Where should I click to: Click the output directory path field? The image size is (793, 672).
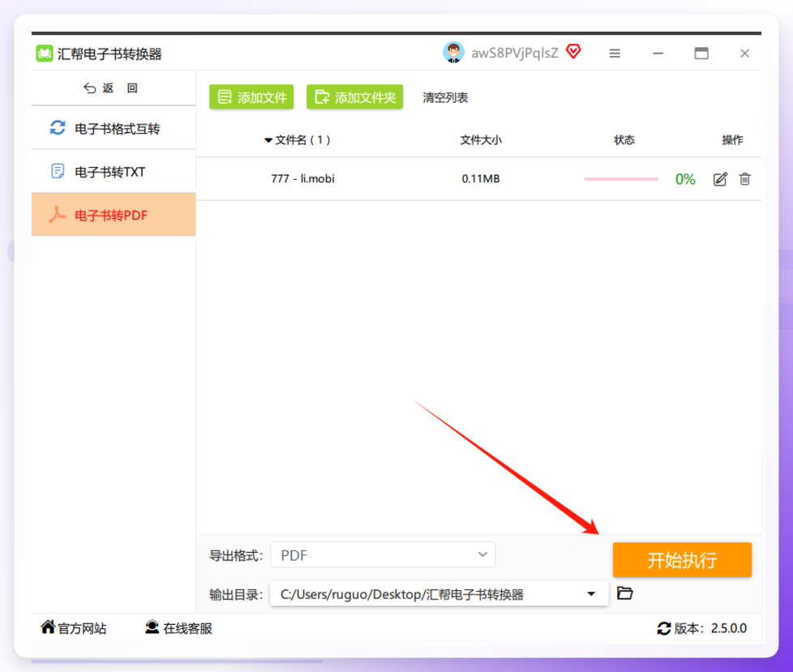(439, 593)
